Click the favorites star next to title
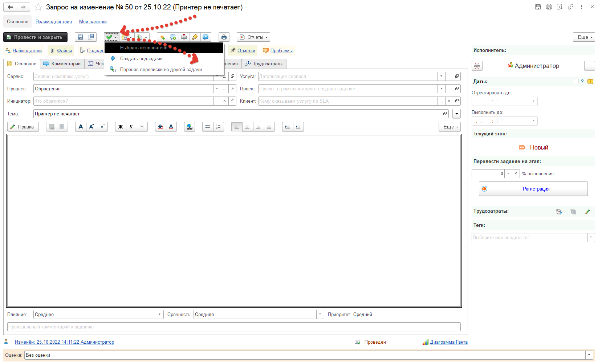This screenshot has width=602, height=364. 38,7
